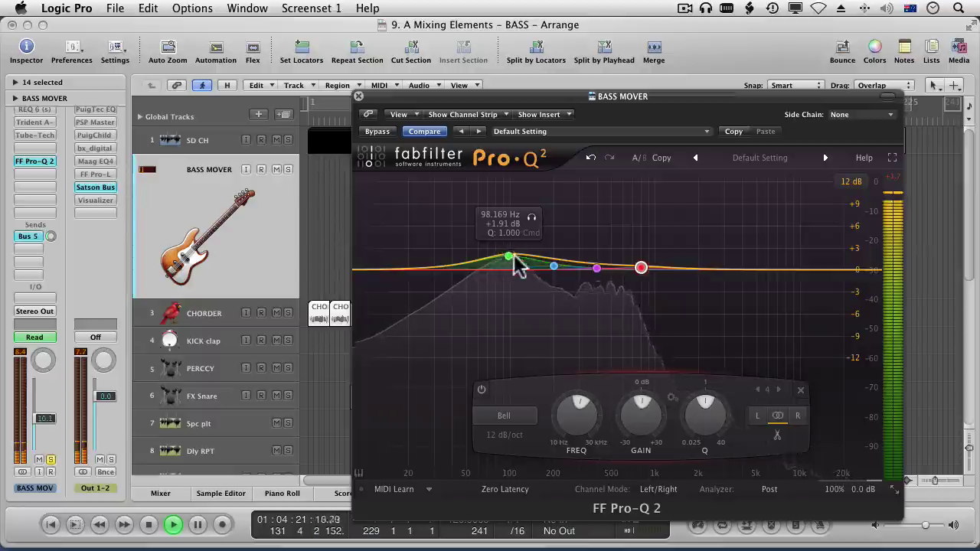Viewport: 980px width, 551px height.
Task: Select the L channel button for the band
Action: (758, 416)
